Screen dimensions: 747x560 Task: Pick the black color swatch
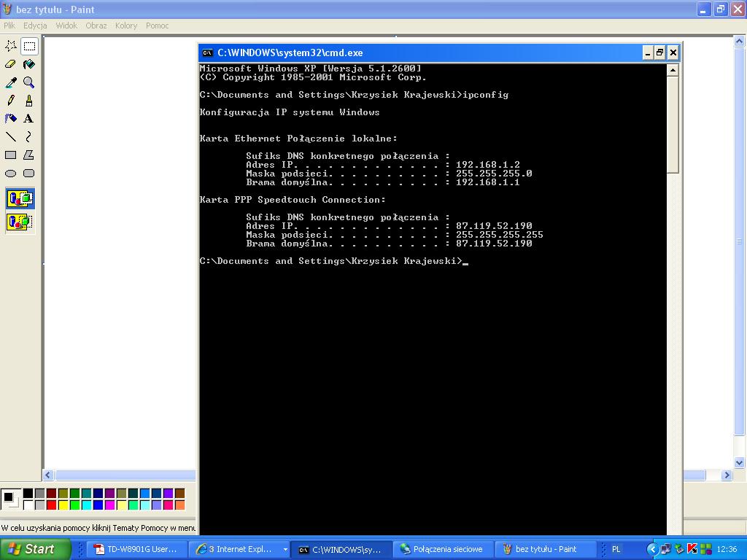pyautogui.click(x=28, y=494)
